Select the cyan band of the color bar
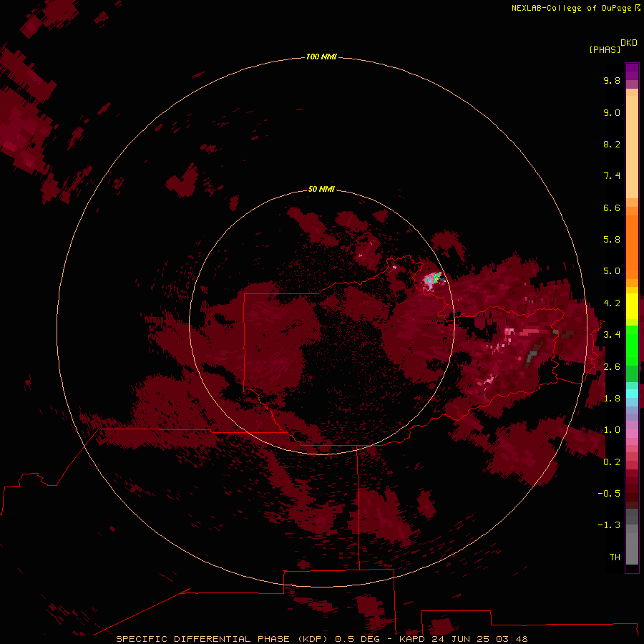This screenshot has height=644, width=644. pos(632,393)
